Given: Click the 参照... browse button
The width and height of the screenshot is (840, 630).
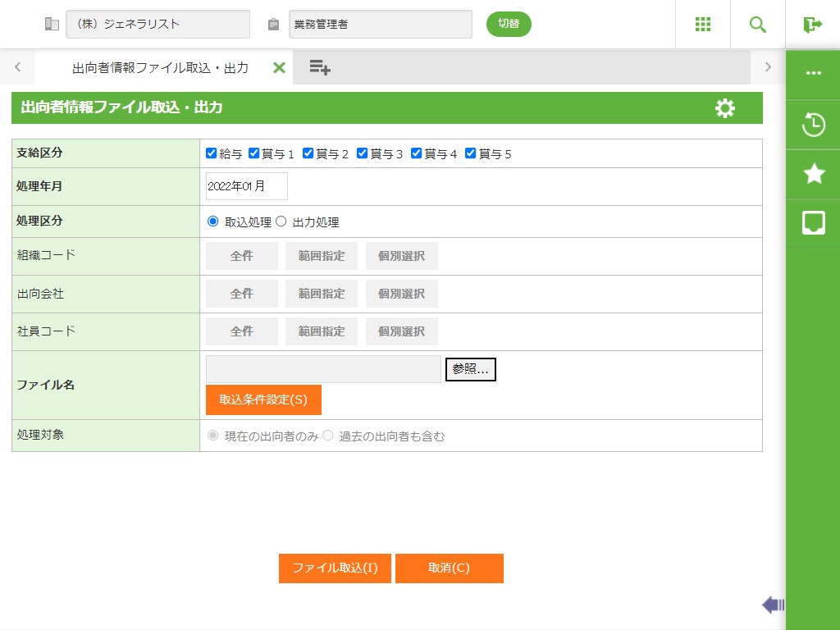Looking at the screenshot, I should tap(470, 370).
